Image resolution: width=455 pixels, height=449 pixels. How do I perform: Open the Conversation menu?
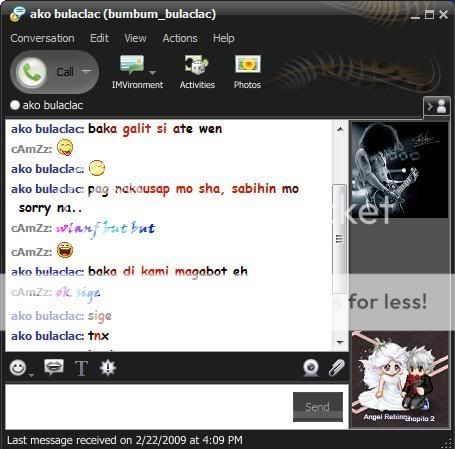click(42, 38)
